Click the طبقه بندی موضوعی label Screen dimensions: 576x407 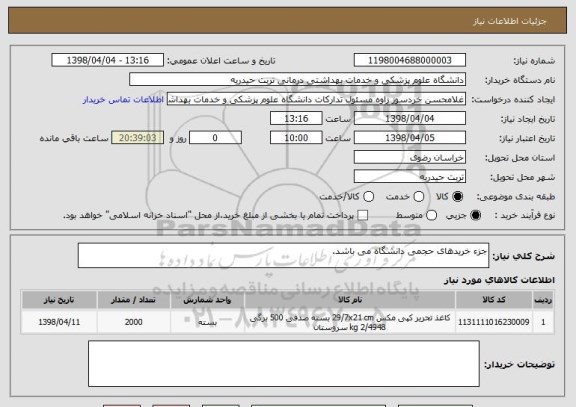point(515,197)
